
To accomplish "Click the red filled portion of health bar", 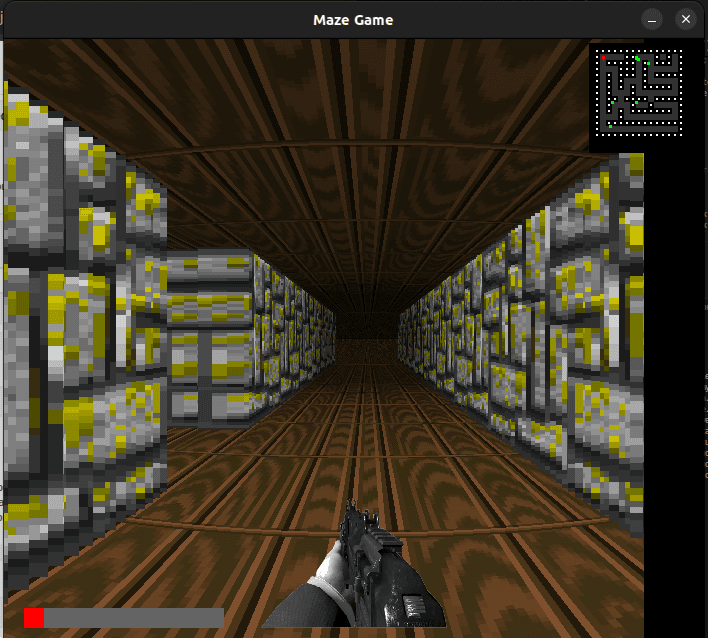I will pos(34,618).
